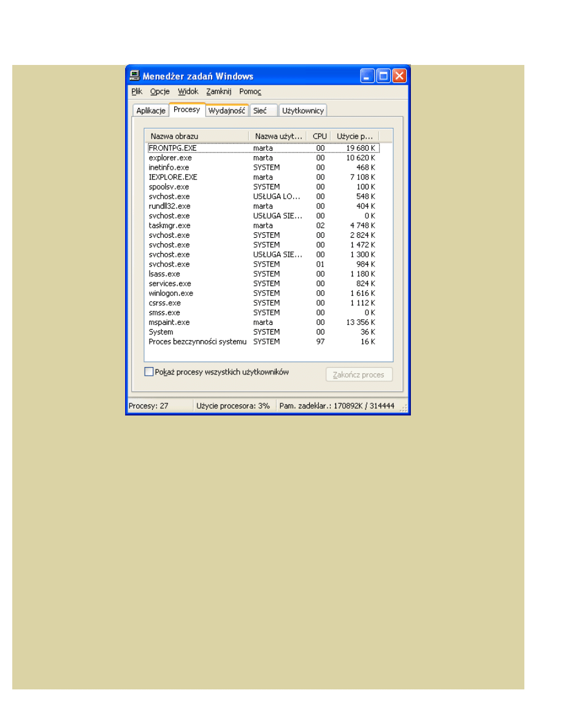Sort by 'Nazwa obrazu' column header

tap(196, 136)
